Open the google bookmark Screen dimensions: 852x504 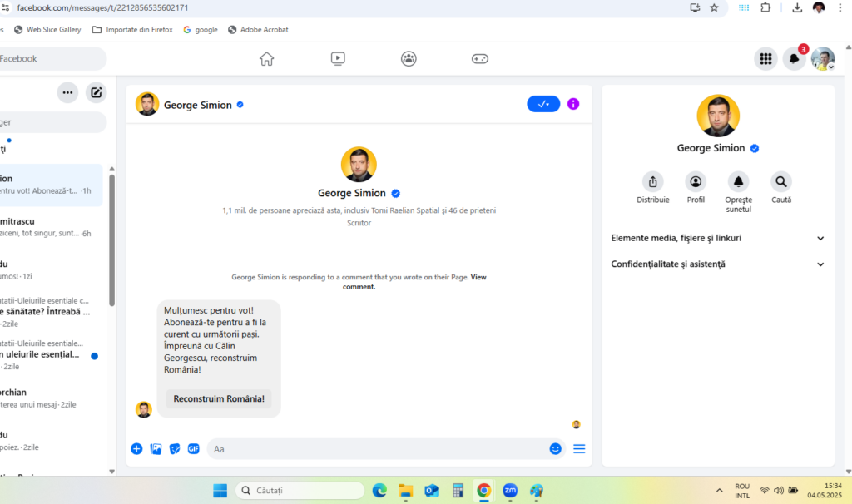[x=201, y=30]
